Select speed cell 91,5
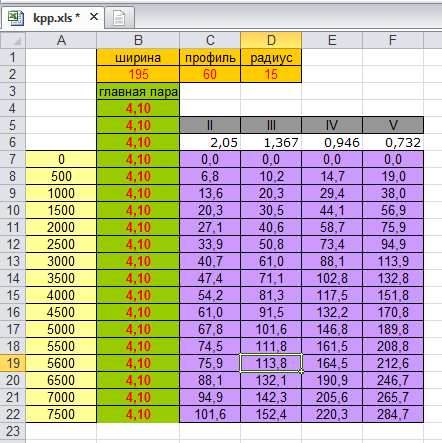This screenshot has height=443, width=442. (271, 312)
